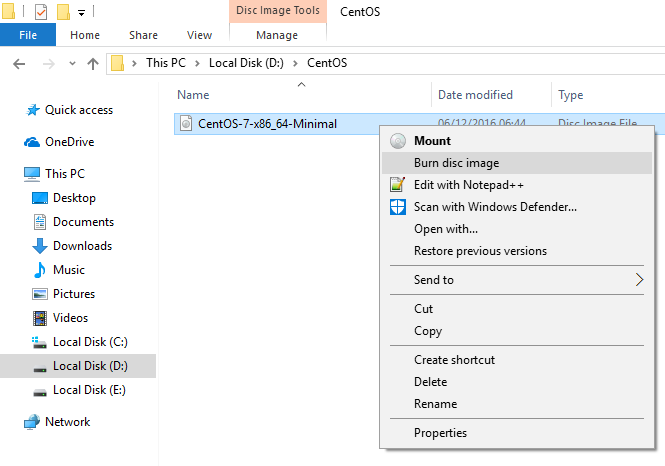Image resolution: width=665 pixels, height=466 pixels.
Task: Sort by the Date modified column header
Action: pos(475,95)
